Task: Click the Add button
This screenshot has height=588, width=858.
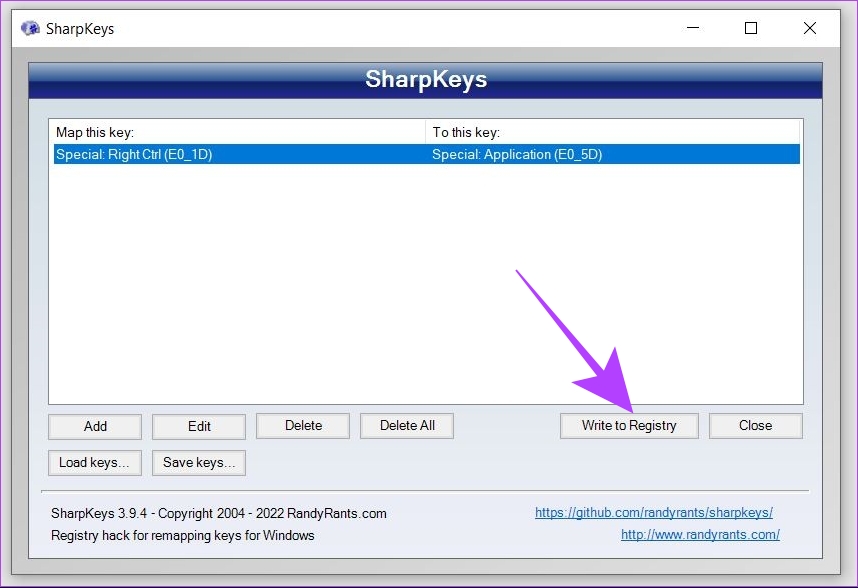Action: 95,426
